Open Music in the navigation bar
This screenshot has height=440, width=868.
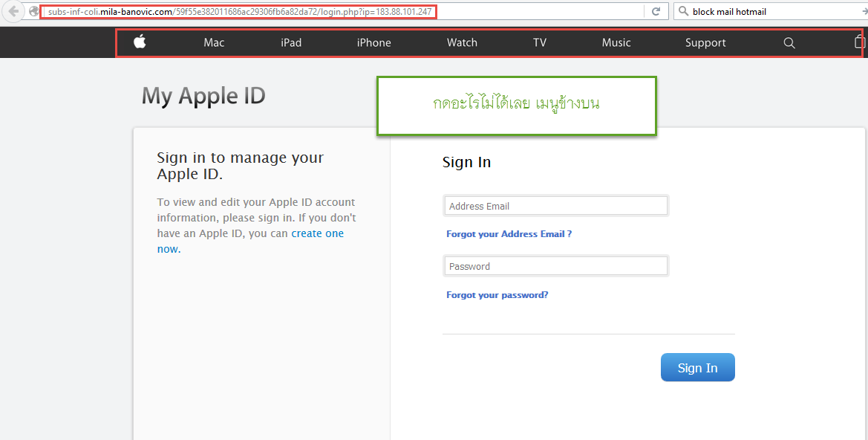[616, 42]
